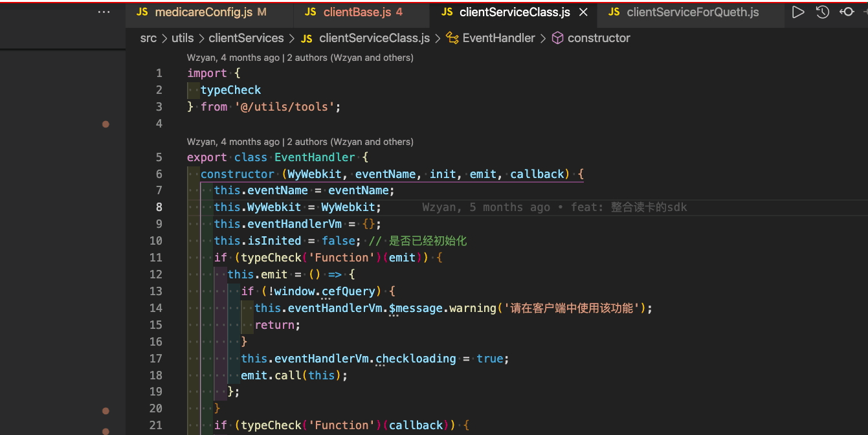Click the EventHandler class icon in breadcrumb
This screenshot has height=435, width=868.
point(452,38)
